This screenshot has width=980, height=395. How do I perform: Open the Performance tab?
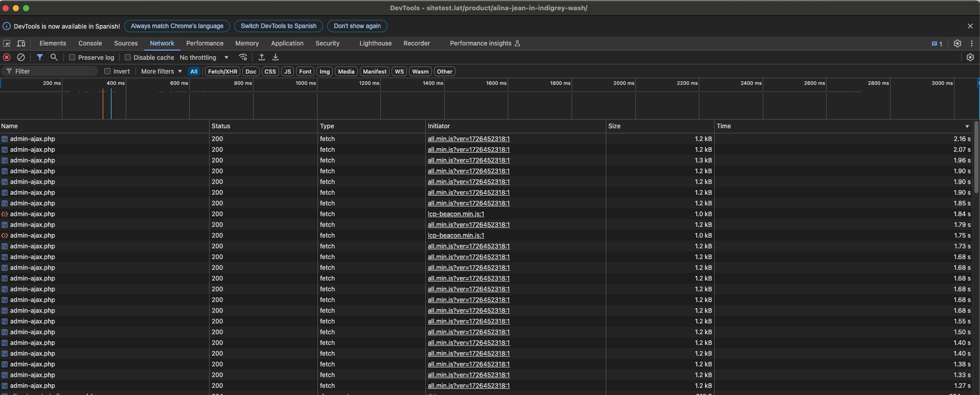coord(204,43)
